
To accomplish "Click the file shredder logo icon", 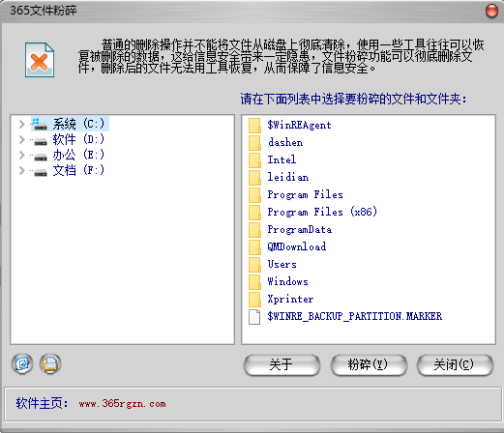I will coord(40,60).
